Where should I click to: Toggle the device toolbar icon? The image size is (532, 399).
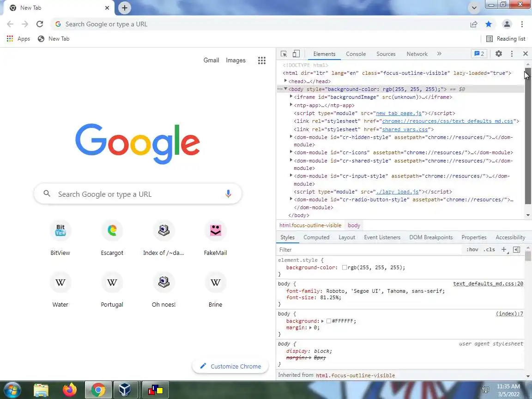coord(296,54)
